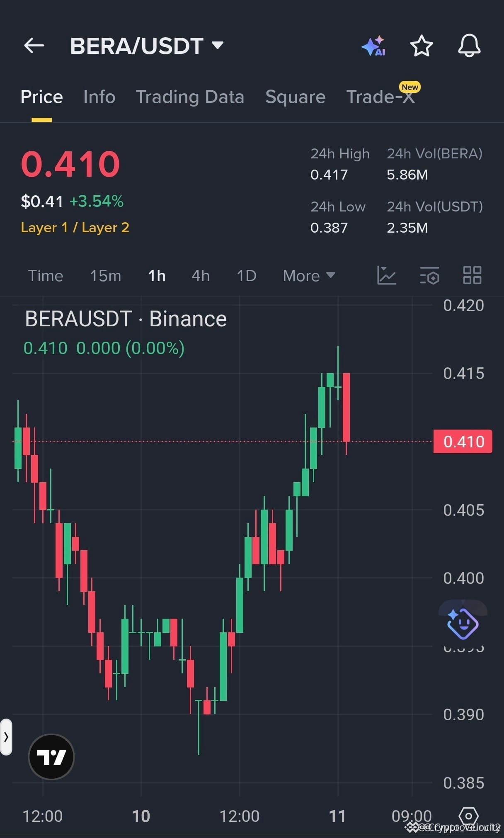Tap the 24h High value 0.417

pyautogui.click(x=329, y=175)
